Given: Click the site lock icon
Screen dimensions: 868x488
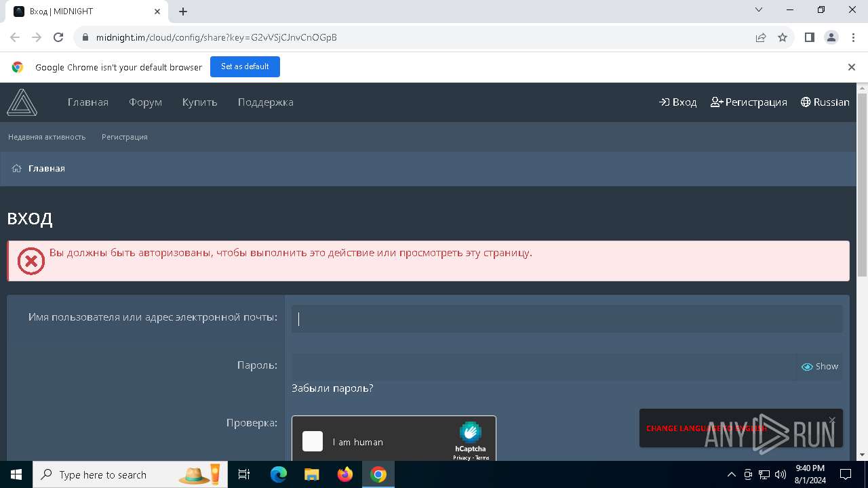Looking at the screenshot, I should 85,37.
